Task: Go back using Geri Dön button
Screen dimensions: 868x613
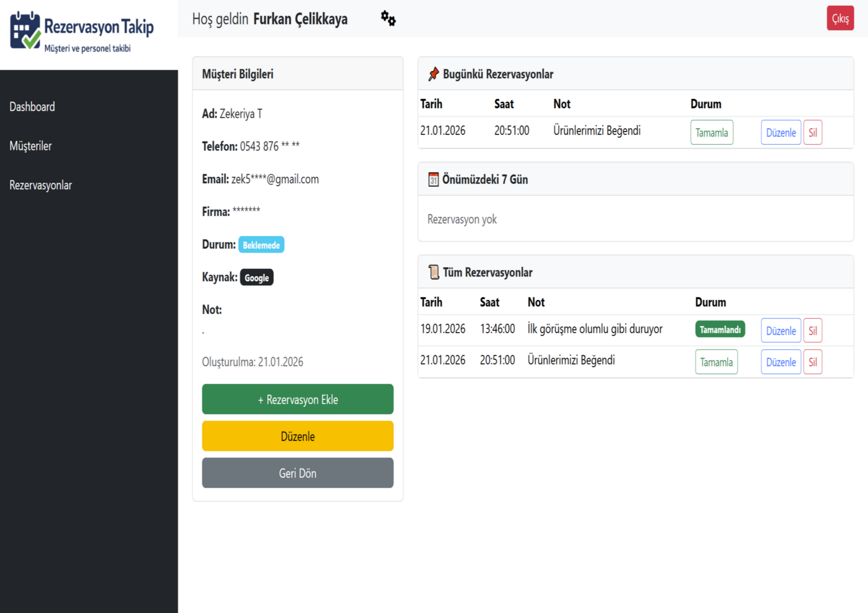Action: 297,473
